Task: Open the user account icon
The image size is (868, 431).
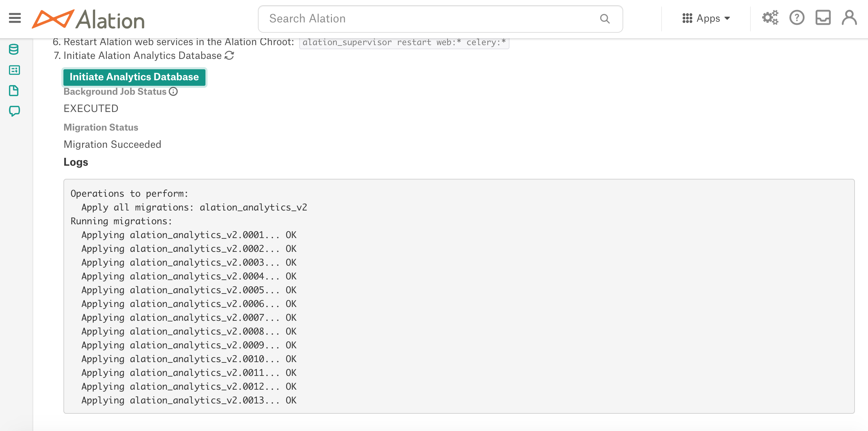Action: pyautogui.click(x=849, y=18)
